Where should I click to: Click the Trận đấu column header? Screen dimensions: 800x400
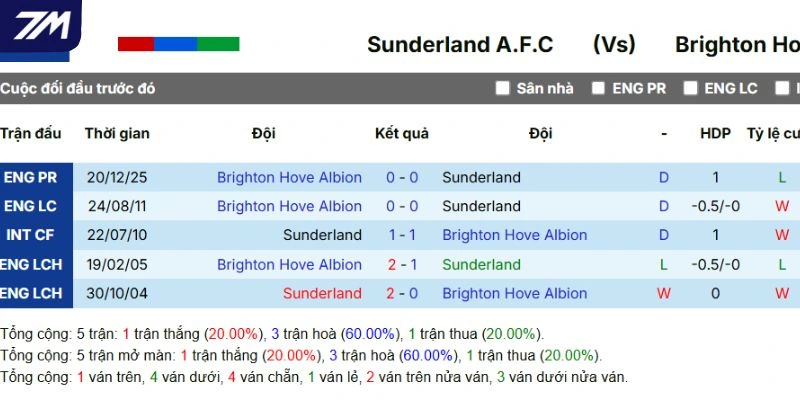tap(31, 133)
